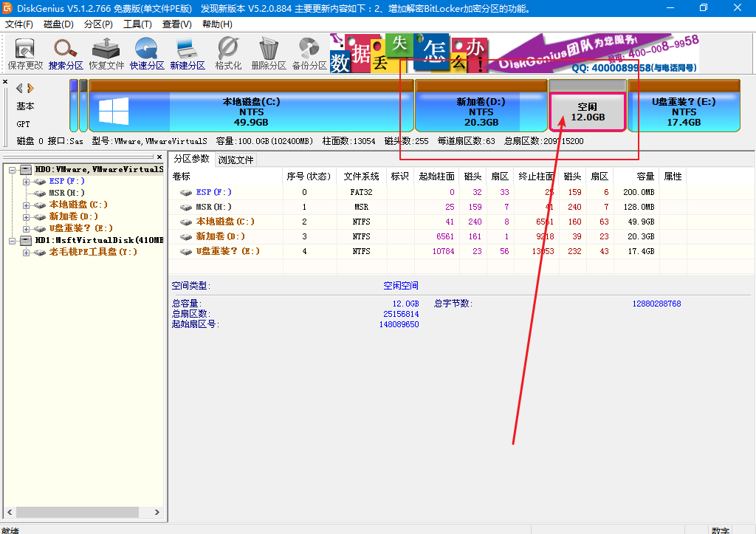Expand the U盘重装?(E:) tree node
The height and width of the screenshot is (534, 756).
pyautogui.click(x=26, y=229)
